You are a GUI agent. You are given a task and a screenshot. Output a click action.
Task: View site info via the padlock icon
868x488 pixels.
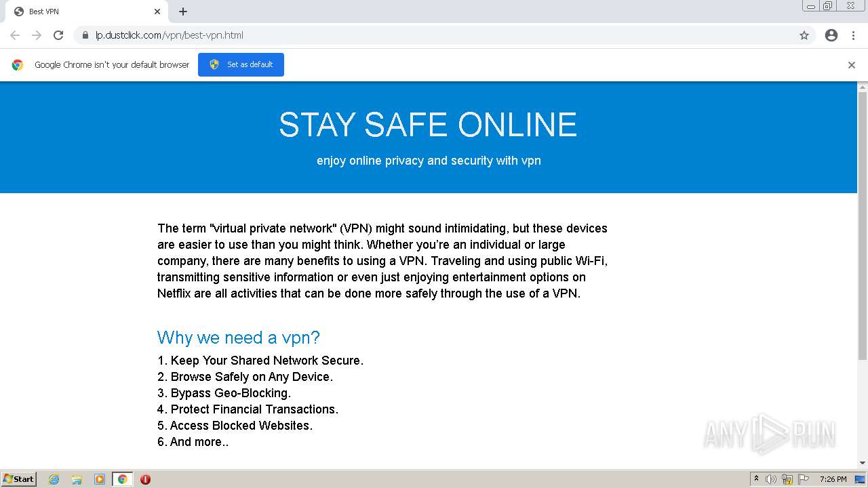tap(85, 35)
